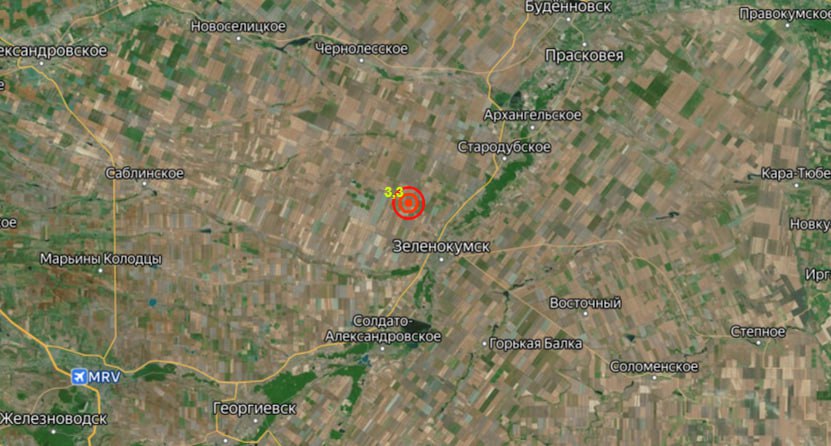Screen dimensions: 831x446
Task: Click the Чернолесское village label
Action: pos(361,49)
